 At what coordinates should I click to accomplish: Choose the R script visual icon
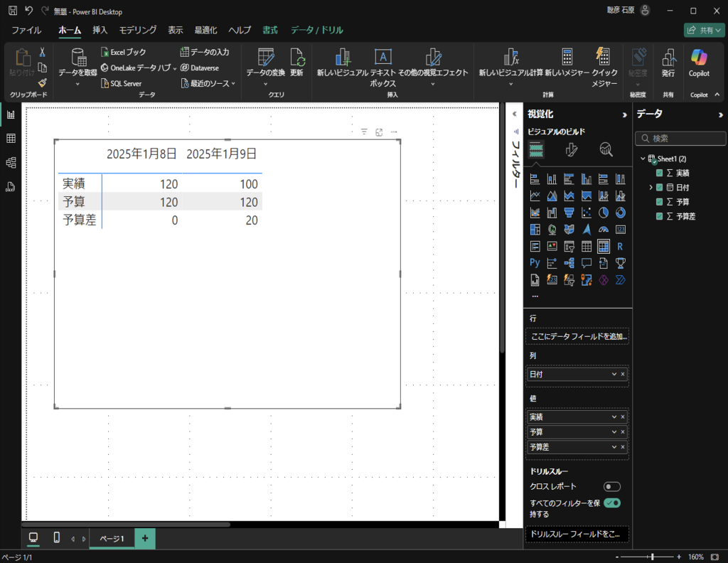coord(620,247)
